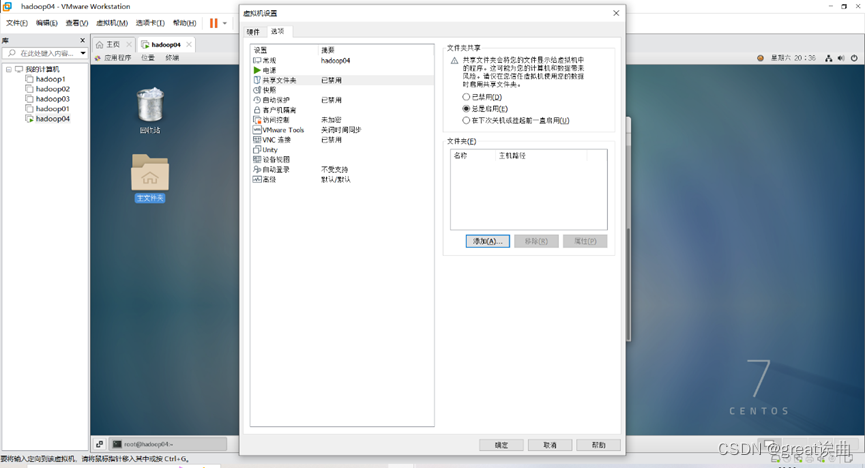Click the 添加(A)... add folder button
Image resolution: width=865 pixels, height=468 pixels.
point(488,241)
